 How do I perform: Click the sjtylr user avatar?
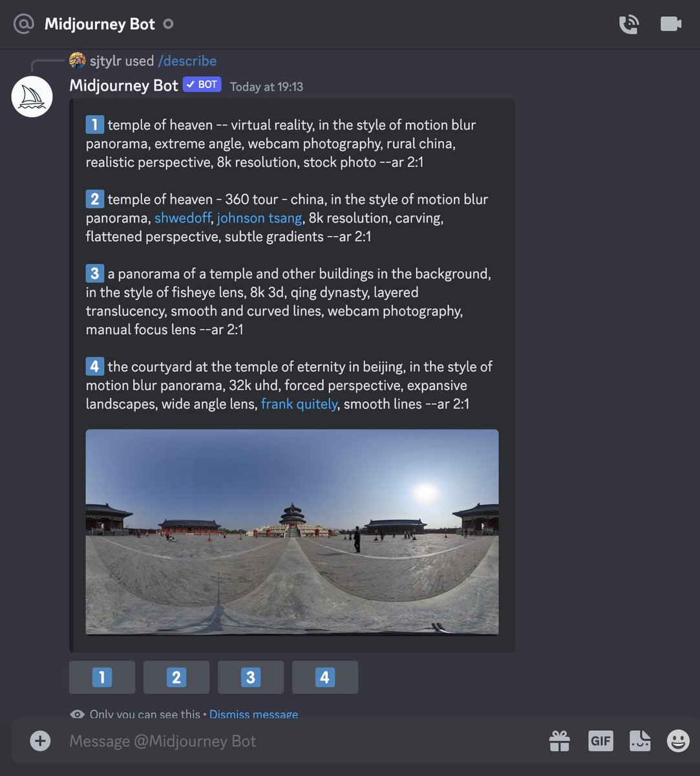[78, 61]
